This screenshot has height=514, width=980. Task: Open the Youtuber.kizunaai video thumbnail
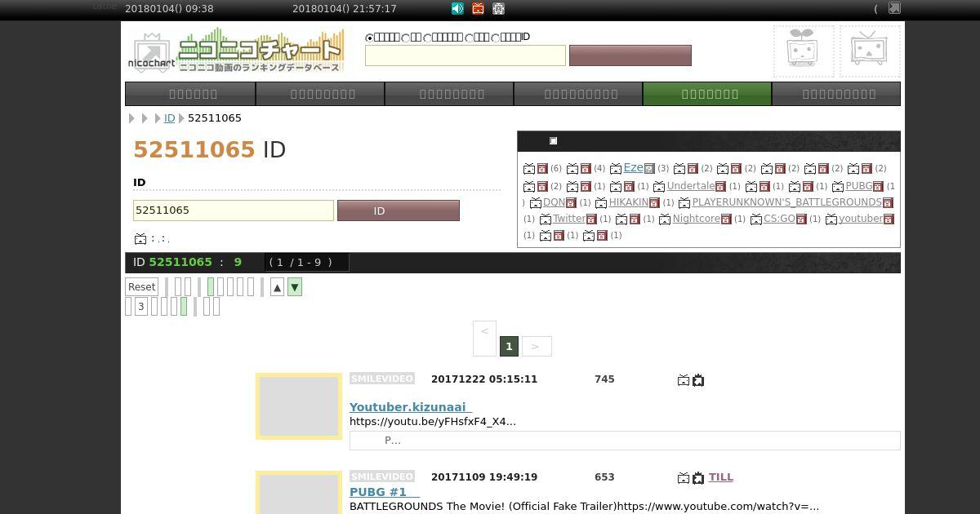pyautogui.click(x=299, y=406)
